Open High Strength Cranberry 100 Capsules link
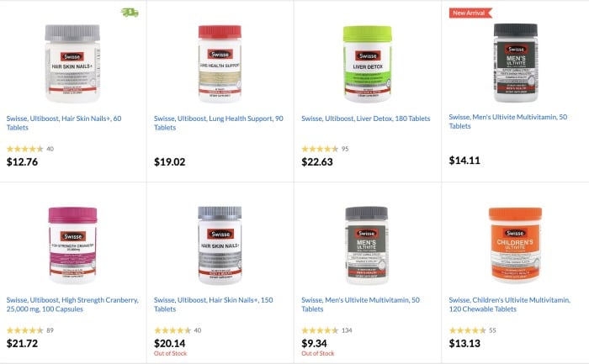The width and height of the screenshot is (589, 364). click(x=72, y=304)
